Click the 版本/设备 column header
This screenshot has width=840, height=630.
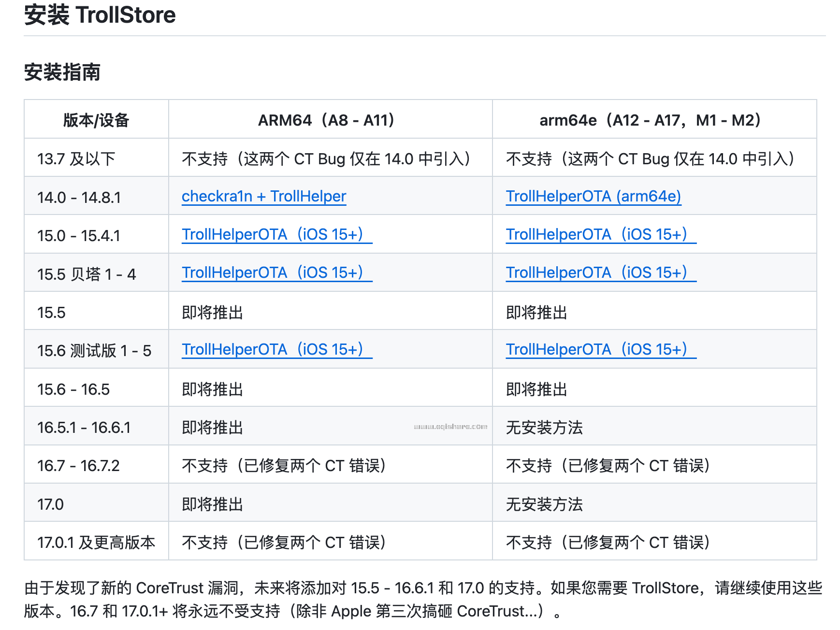[96, 120]
